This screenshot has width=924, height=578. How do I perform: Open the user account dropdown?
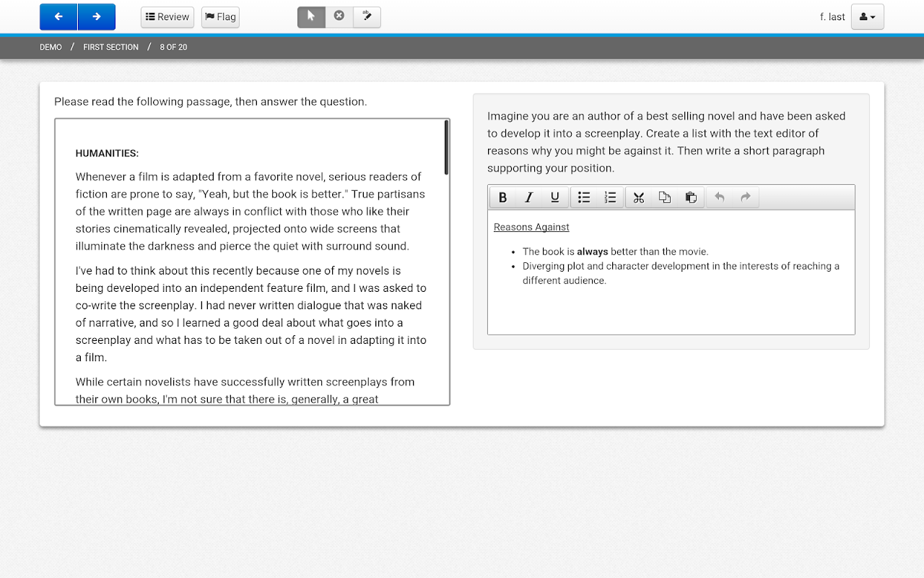[868, 17]
